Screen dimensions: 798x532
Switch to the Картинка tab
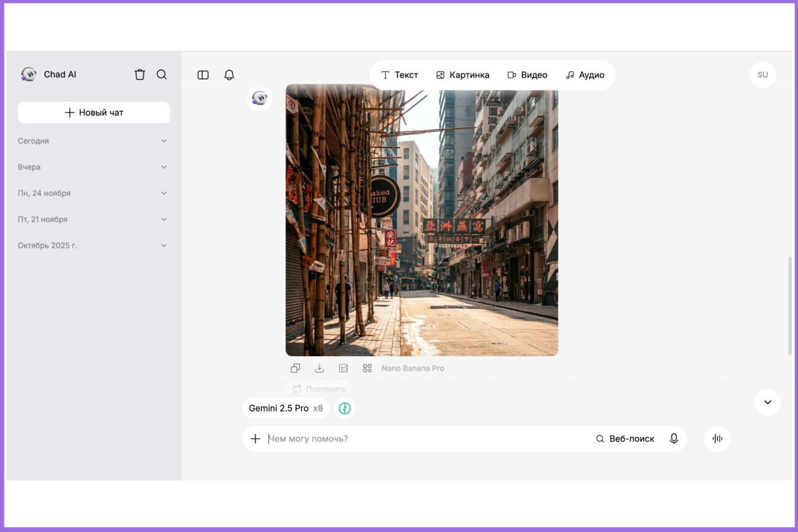(x=463, y=75)
